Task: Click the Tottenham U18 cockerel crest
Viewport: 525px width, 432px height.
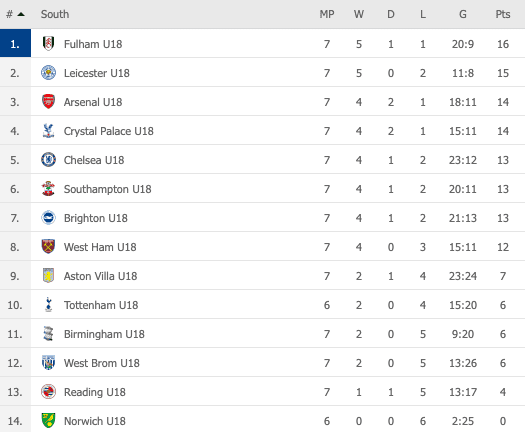Action: (48, 305)
